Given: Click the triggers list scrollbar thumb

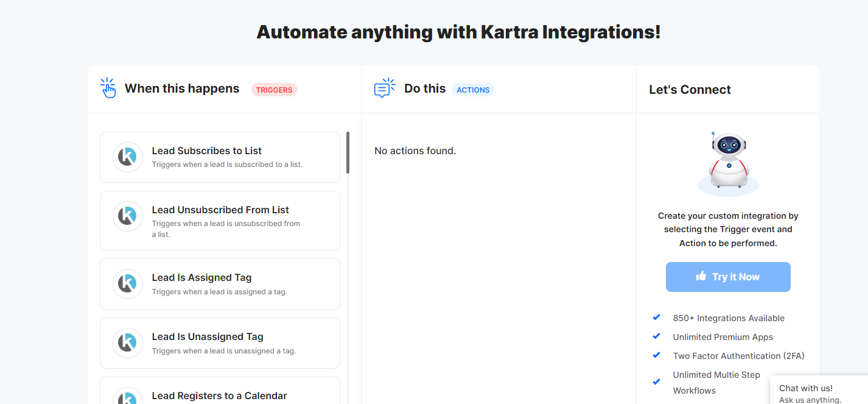Looking at the screenshot, I should (x=348, y=152).
